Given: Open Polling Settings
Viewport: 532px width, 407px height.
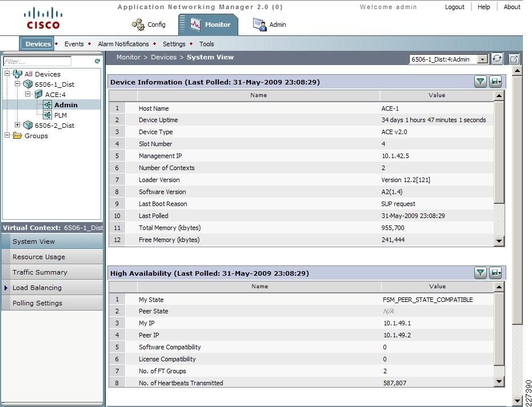Looking at the screenshot, I should pyautogui.click(x=52, y=303).
